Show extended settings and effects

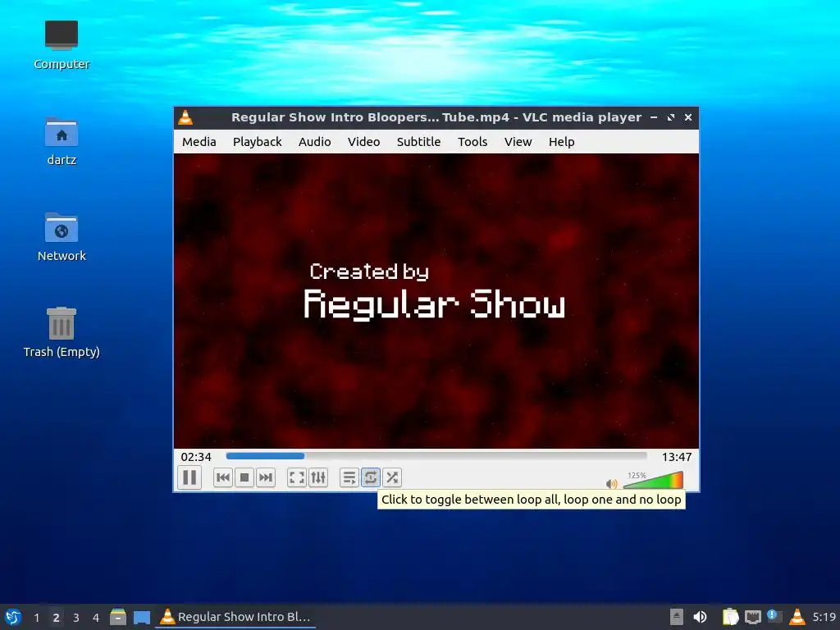318,477
